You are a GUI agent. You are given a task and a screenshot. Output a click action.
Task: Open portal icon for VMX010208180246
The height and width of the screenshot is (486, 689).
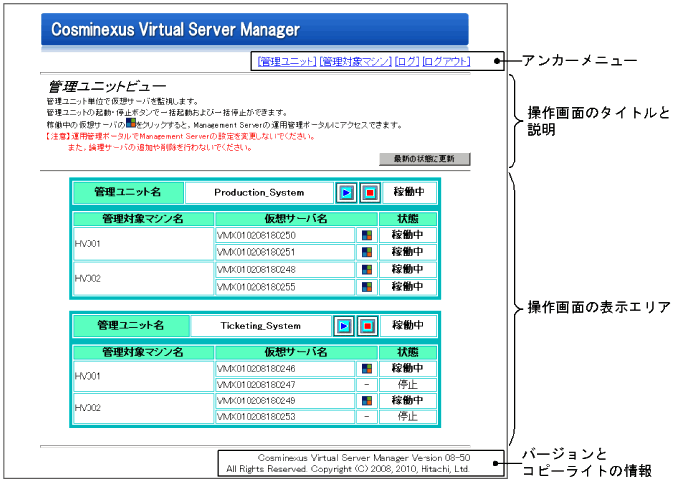coord(367,368)
